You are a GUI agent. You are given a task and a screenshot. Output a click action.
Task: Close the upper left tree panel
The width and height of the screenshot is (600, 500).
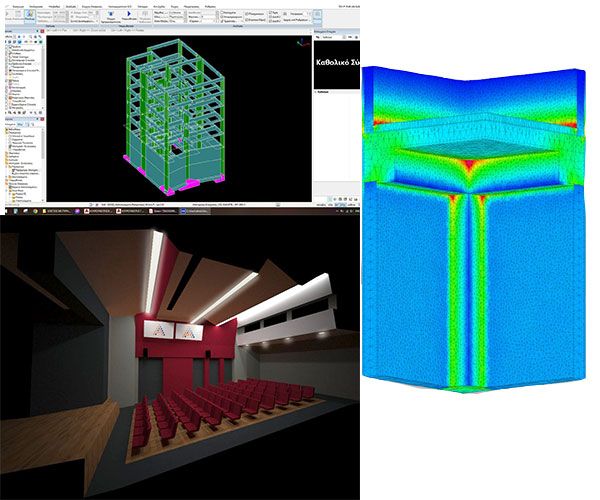[x=42, y=31]
